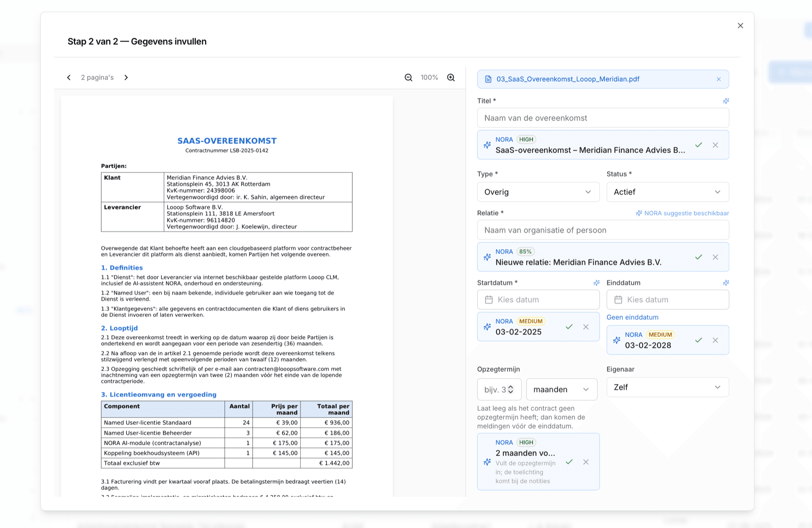Viewport: 812px width, 528px height.
Task: Open the Startdatum date picker
Action: 538,300
